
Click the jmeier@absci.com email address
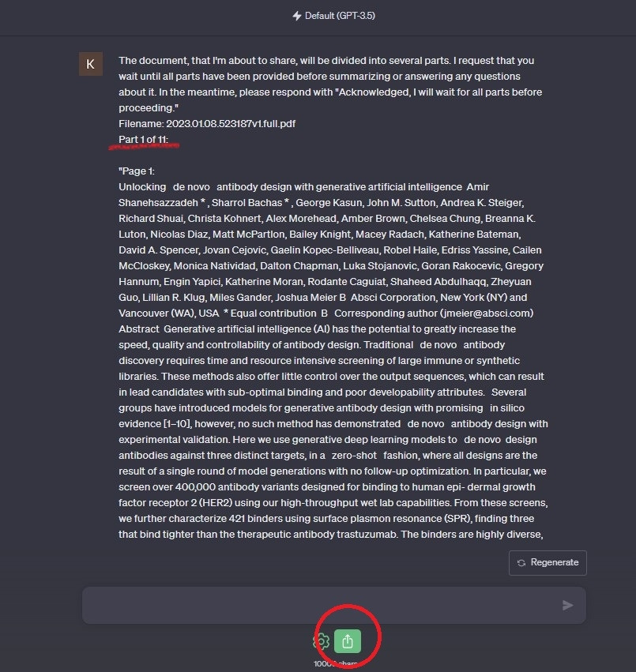point(488,313)
